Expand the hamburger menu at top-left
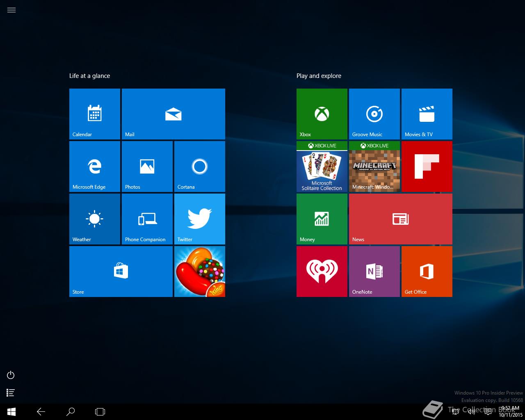This screenshot has width=525, height=420. click(11, 10)
